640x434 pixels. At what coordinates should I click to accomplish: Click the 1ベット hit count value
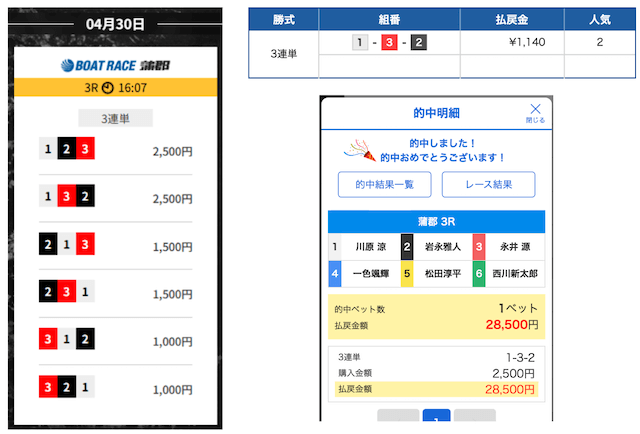(x=518, y=308)
